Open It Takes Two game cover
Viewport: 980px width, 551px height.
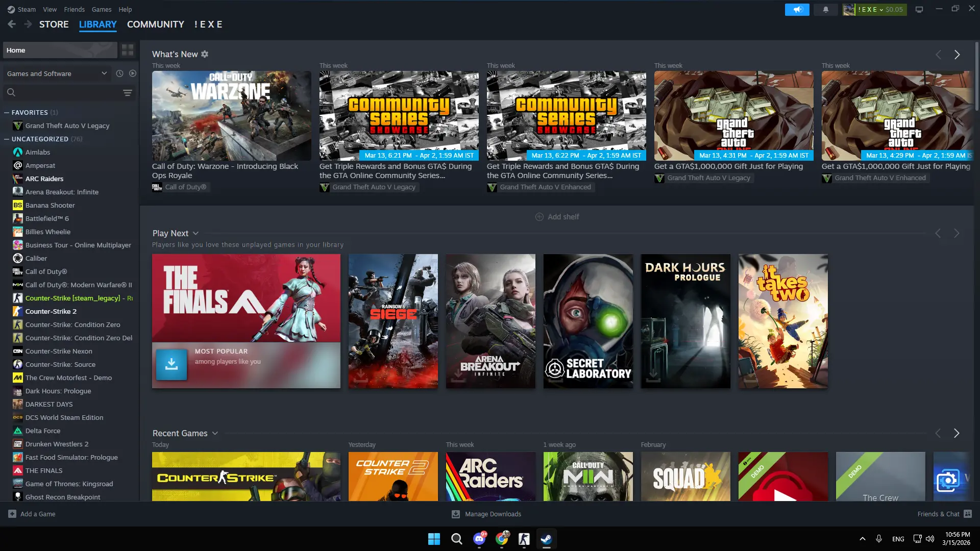(783, 321)
